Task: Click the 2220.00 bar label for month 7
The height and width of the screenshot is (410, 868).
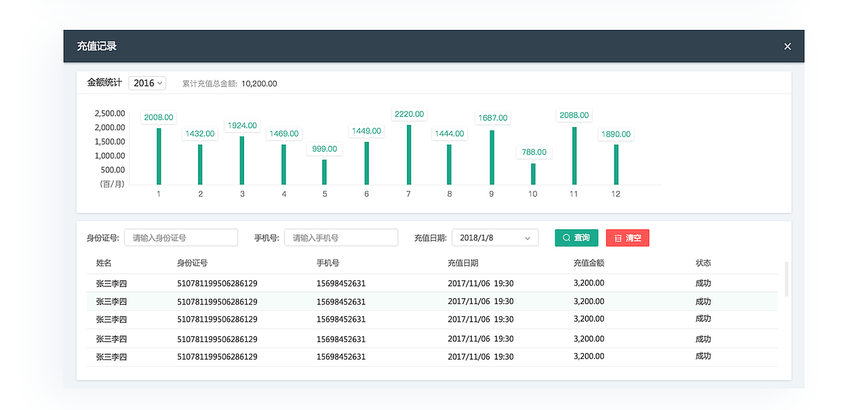Action: (x=409, y=114)
